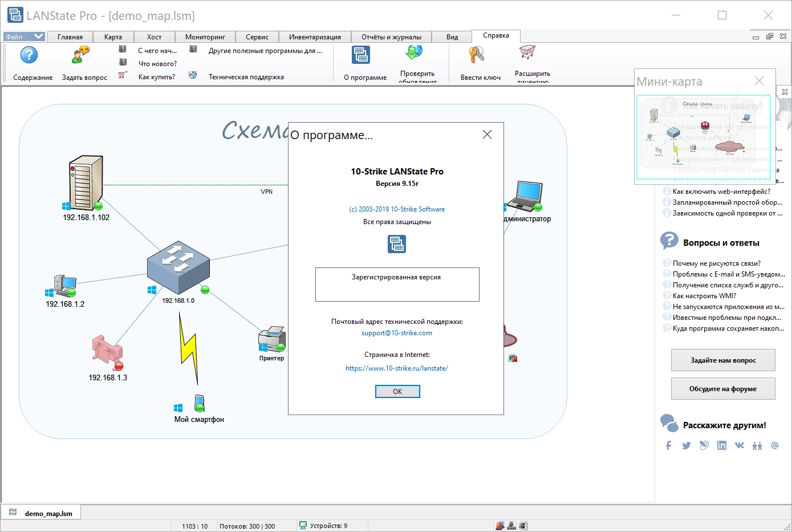Open Как включить web-интерфейс? topic
Viewport: 792px width, 532px height.
point(721,192)
